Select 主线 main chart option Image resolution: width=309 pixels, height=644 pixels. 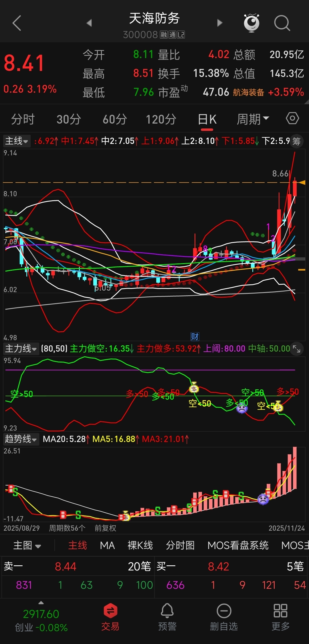[78, 545]
